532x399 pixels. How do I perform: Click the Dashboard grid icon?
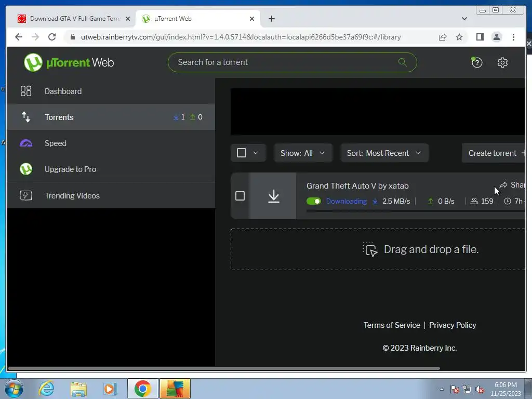click(26, 91)
